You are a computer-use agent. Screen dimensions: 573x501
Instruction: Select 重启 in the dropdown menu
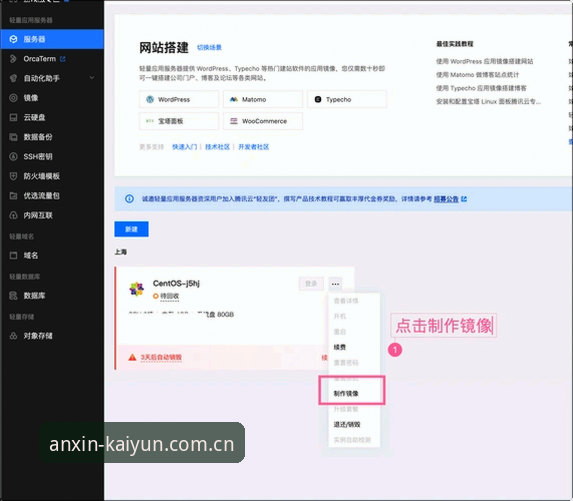[x=340, y=332]
